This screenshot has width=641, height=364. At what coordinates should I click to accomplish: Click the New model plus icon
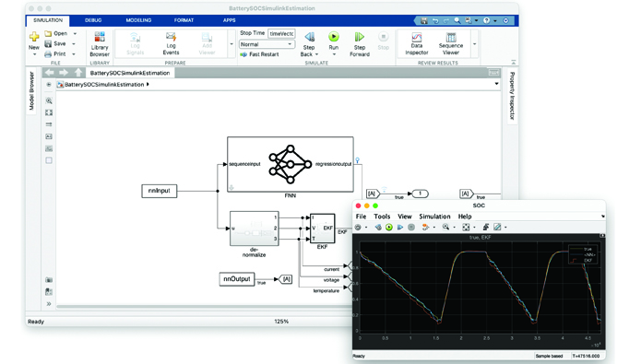(34, 37)
